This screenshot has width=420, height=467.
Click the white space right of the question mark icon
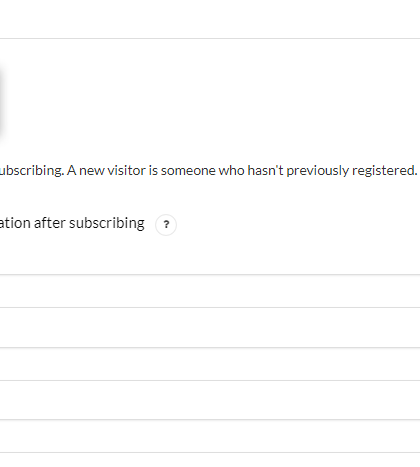(x=297, y=225)
